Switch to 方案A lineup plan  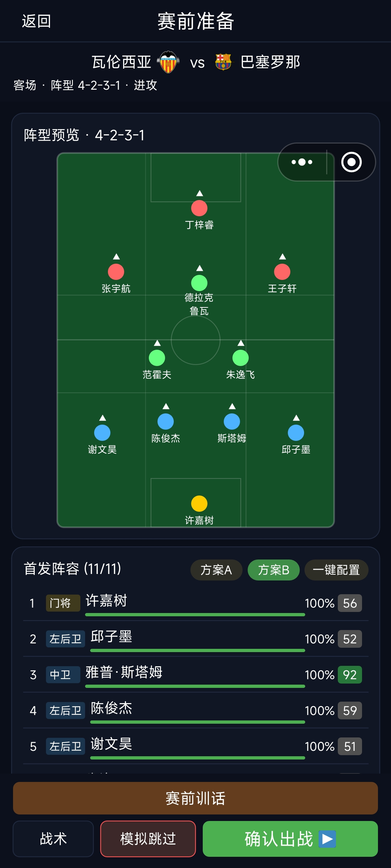pyautogui.click(x=216, y=570)
